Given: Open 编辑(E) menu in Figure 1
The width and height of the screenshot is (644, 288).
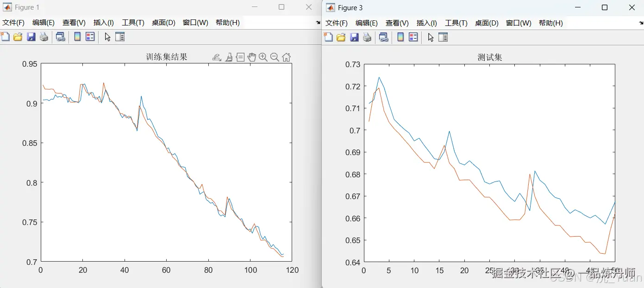Looking at the screenshot, I should (x=44, y=23).
